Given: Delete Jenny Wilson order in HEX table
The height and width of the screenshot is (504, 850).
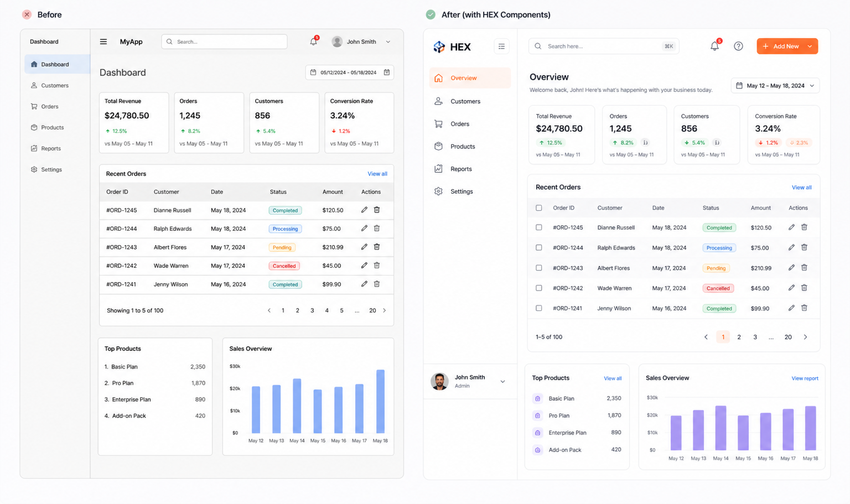Looking at the screenshot, I should 804,308.
